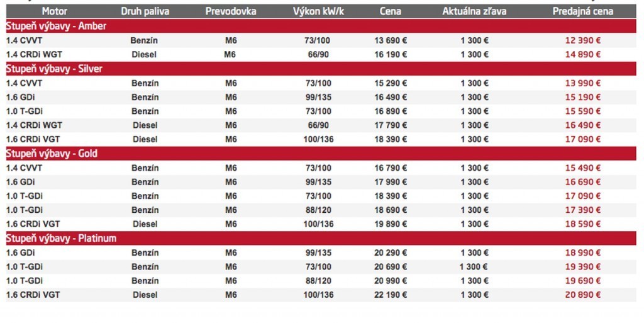The width and height of the screenshot is (644, 323).
Task: Click the Cena column header
Action: coord(391,11)
